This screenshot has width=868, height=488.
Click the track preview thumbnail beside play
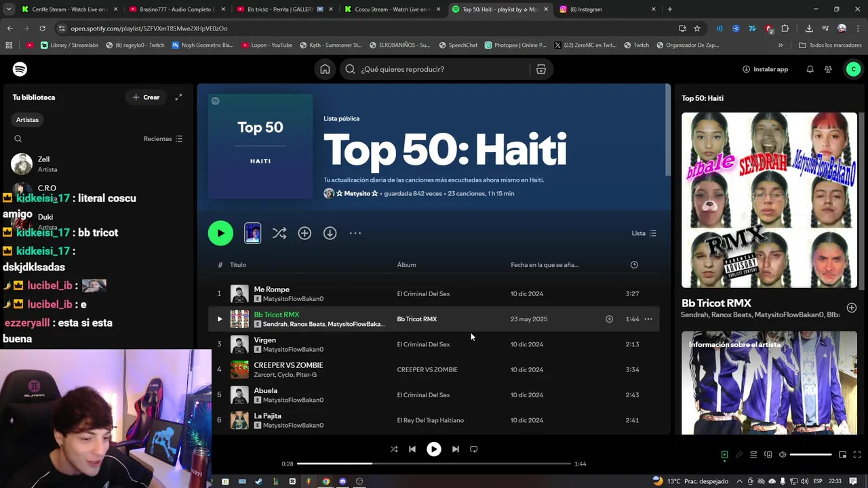tap(252, 233)
